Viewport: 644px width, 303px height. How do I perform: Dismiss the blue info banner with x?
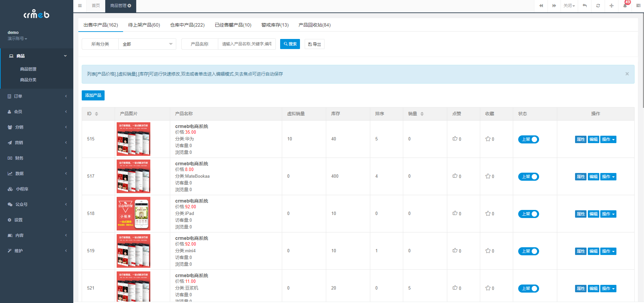coord(627,74)
